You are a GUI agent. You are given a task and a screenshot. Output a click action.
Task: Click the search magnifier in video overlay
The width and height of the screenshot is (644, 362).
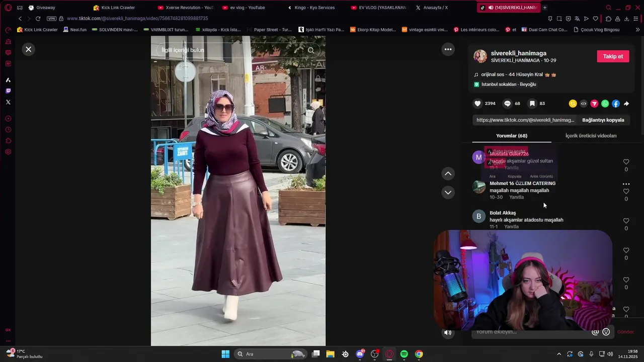(311, 50)
